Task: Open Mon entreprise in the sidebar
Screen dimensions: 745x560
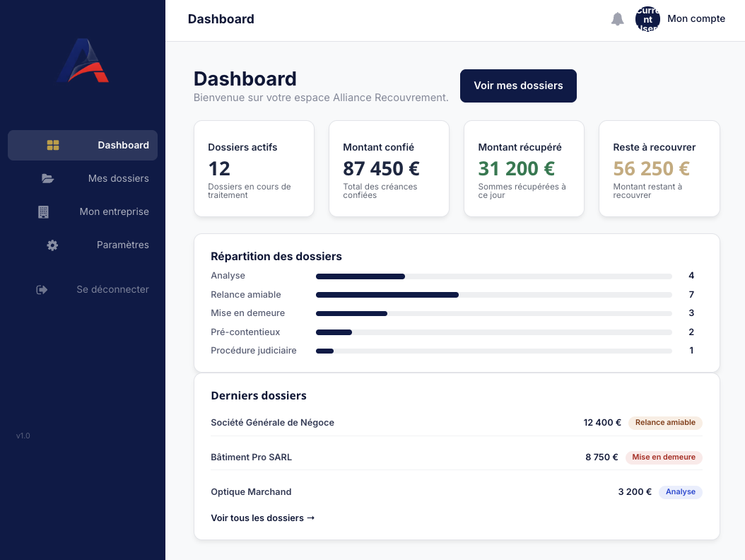Action: point(83,211)
